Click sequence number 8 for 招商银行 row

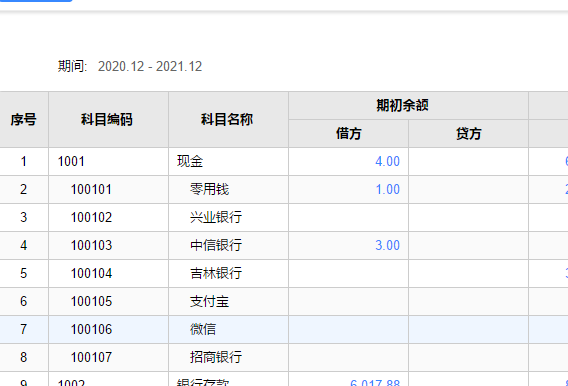point(24,357)
